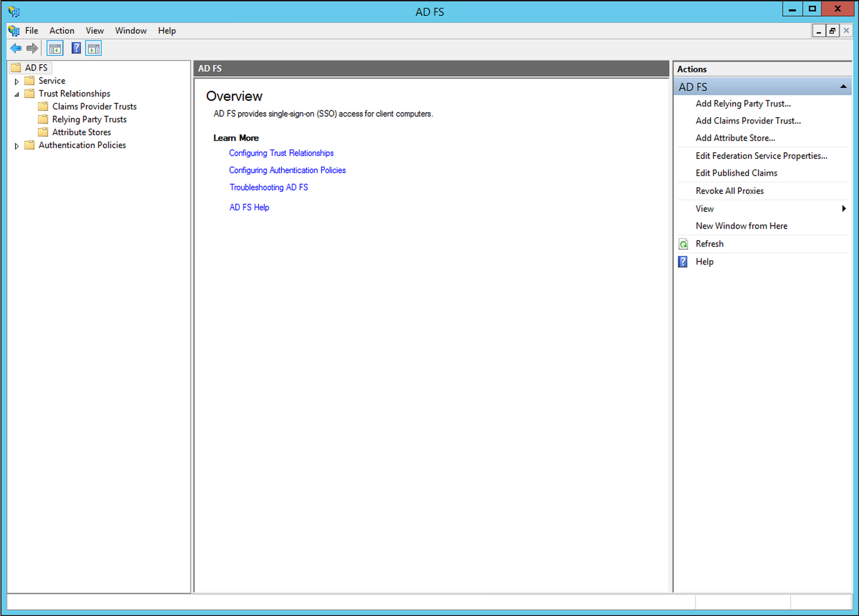
Task: Collapse the Trust Relationships tree node
Action: click(17, 94)
